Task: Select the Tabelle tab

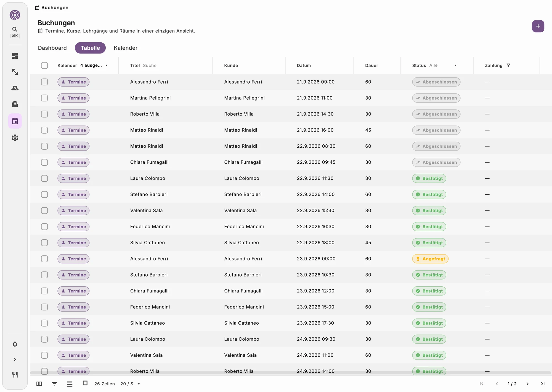Action: click(90, 48)
